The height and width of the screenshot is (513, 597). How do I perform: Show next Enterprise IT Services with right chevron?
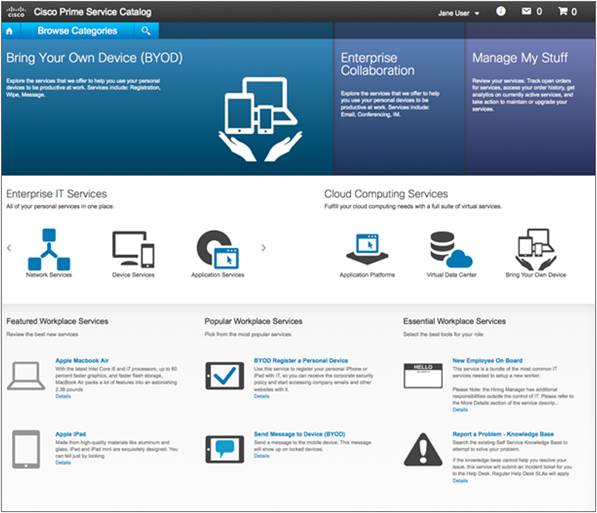(x=263, y=248)
